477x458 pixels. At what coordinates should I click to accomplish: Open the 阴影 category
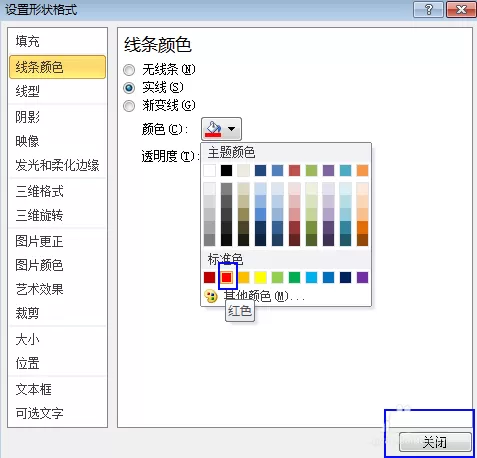[x=57, y=117]
